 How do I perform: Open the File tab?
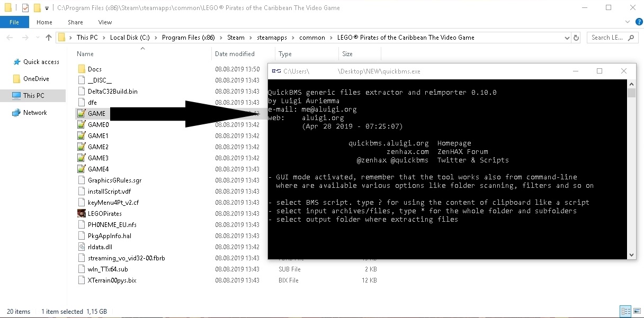coord(14,22)
